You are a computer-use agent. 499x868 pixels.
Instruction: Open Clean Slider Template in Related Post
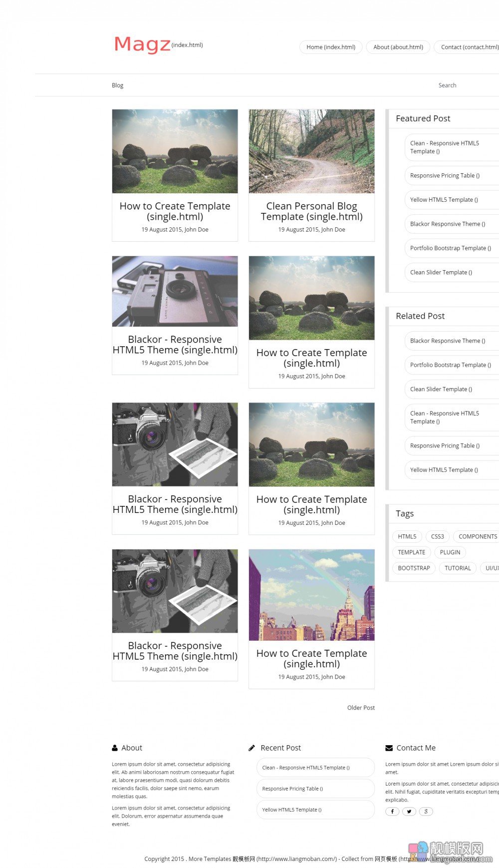(441, 389)
